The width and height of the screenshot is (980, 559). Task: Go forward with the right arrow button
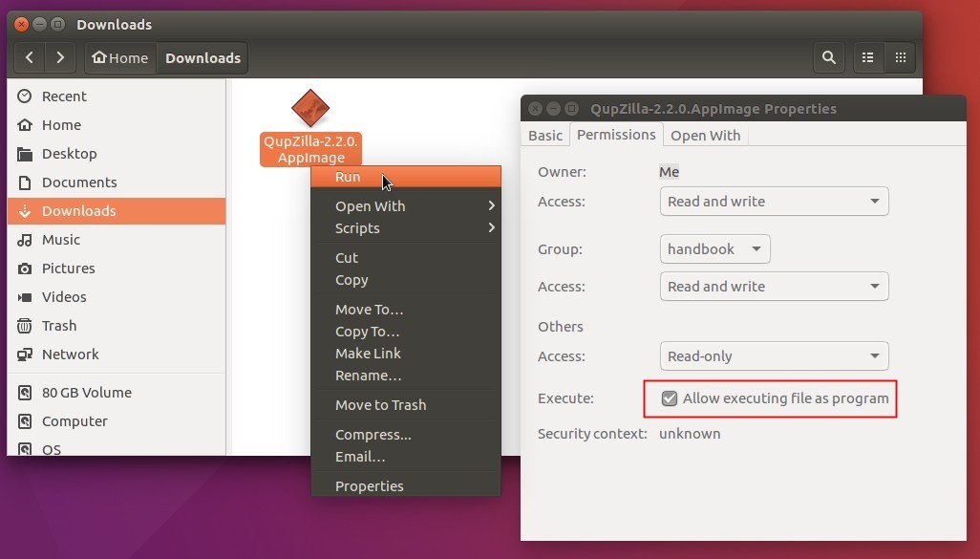tap(60, 57)
